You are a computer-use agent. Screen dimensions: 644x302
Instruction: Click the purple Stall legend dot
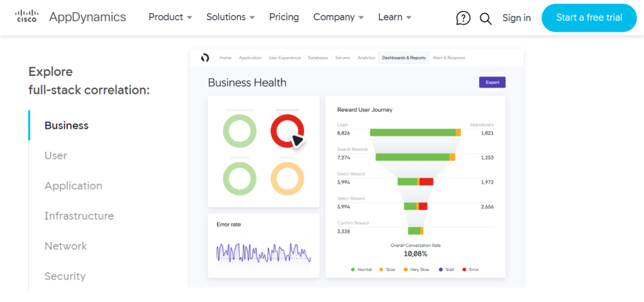point(441,269)
